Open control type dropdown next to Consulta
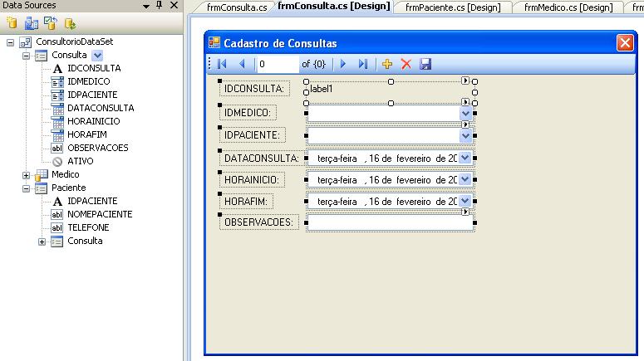 [97, 56]
